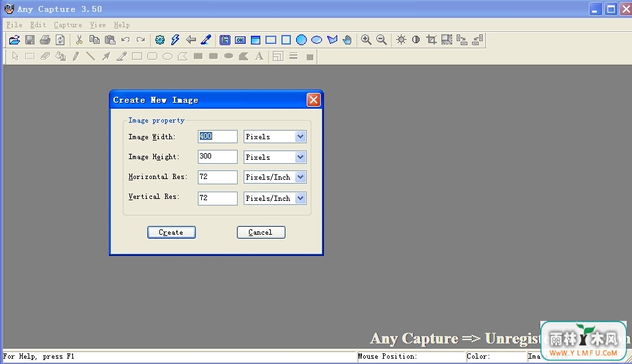Viewport: 632px width, 364px height.
Task: Click the crop tool icon
Action: click(432, 40)
